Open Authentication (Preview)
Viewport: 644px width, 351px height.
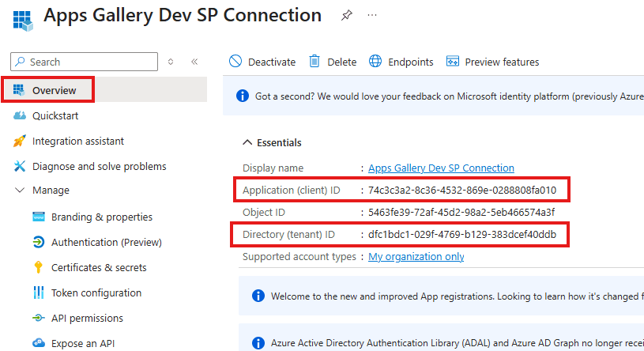tap(107, 243)
